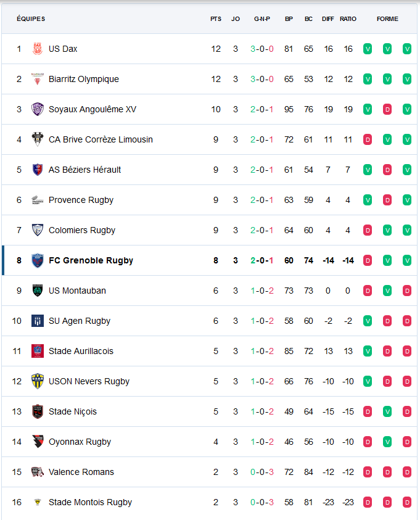Viewport: 420px width, 520px height.
Task: Click Soyaux Angoulême's red D form badge
Action: click(x=387, y=109)
